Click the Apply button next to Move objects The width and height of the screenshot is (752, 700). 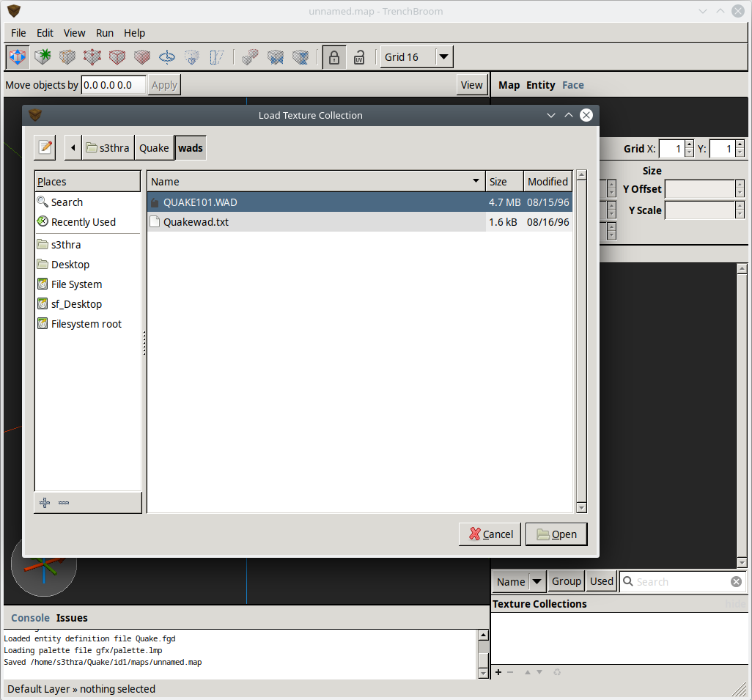coord(164,85)
